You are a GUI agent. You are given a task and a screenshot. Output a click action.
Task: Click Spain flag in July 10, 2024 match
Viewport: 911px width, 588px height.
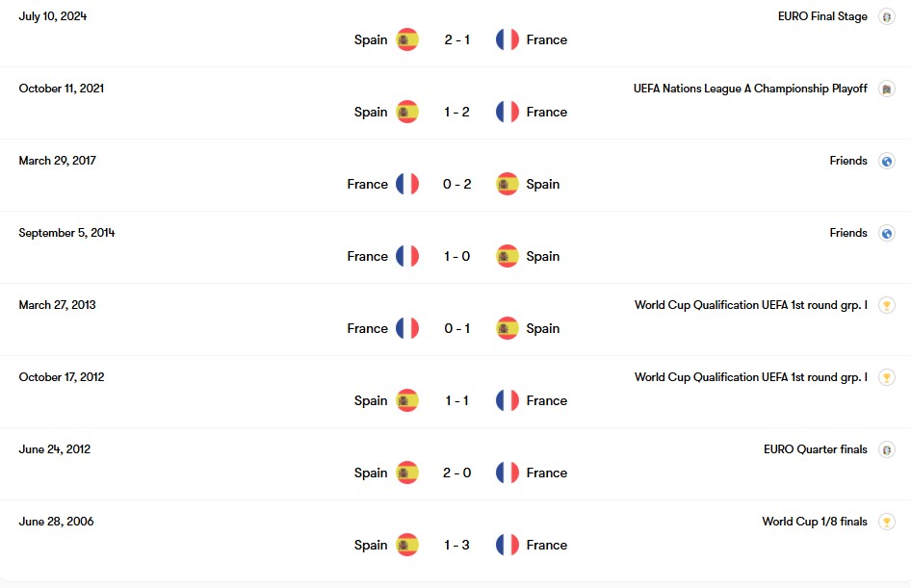pyautogui.click(x=407, y=39)
